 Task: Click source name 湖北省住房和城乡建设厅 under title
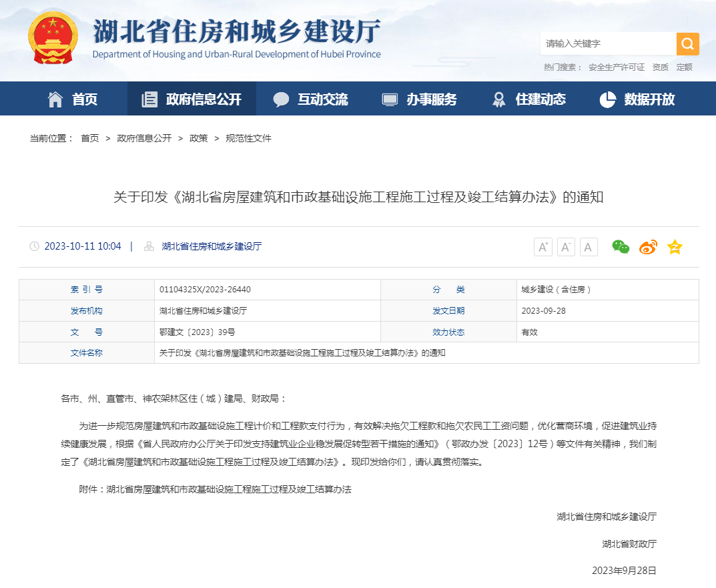pyautogui.click(x=212, y=246)
